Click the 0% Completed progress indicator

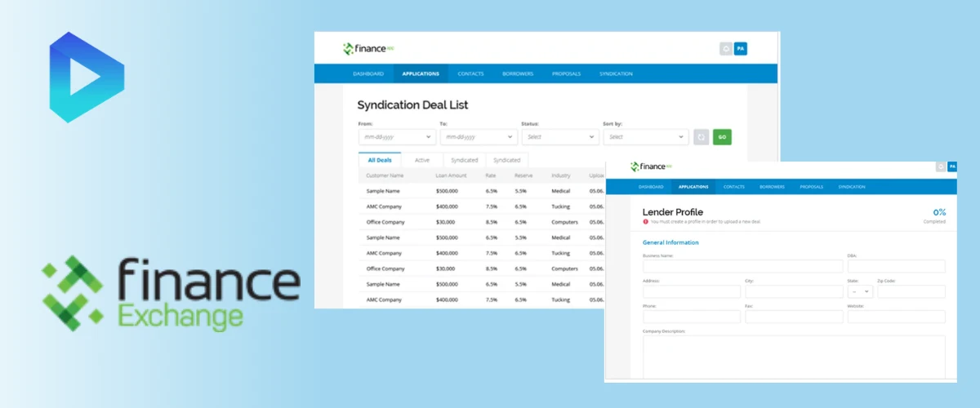(935, 215)
